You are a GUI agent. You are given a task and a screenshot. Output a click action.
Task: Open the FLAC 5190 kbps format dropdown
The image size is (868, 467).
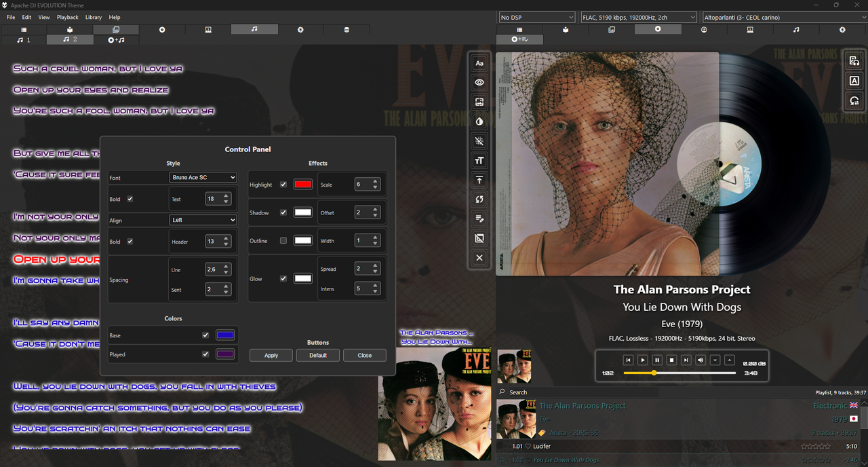(639, 17)
